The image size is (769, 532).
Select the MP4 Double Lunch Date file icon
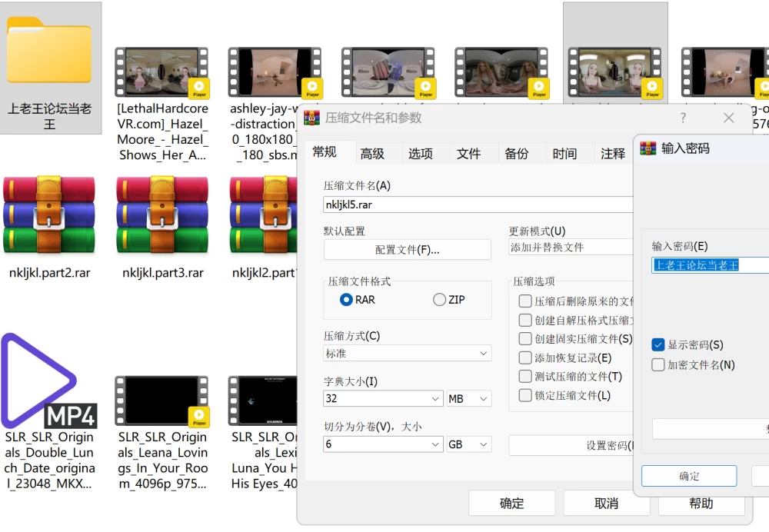click(x=49, y=381)
